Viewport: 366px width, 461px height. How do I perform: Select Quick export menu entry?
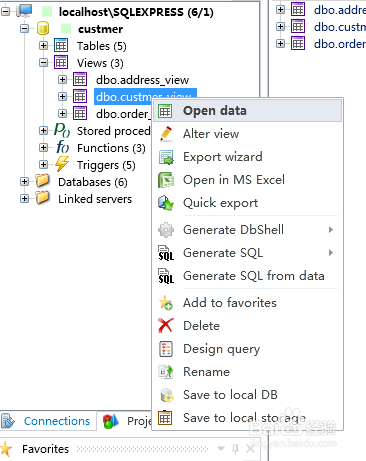coord(248,203)
